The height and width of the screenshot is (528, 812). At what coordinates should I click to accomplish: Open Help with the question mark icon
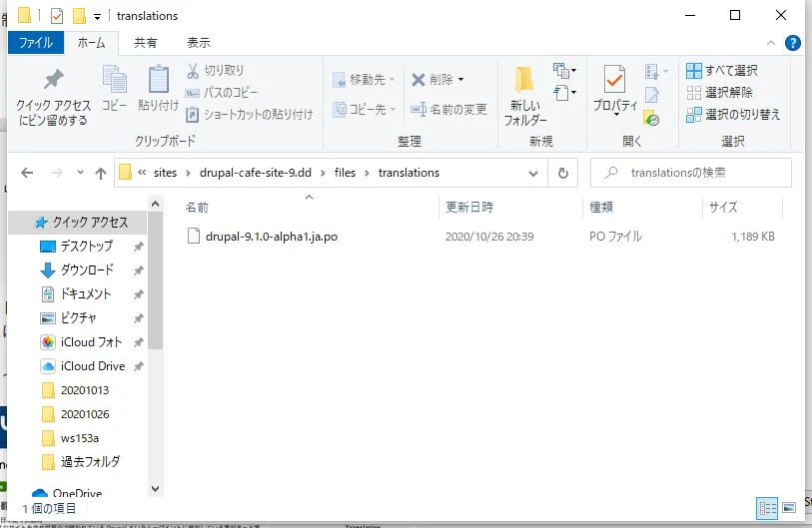click(792, 43)
